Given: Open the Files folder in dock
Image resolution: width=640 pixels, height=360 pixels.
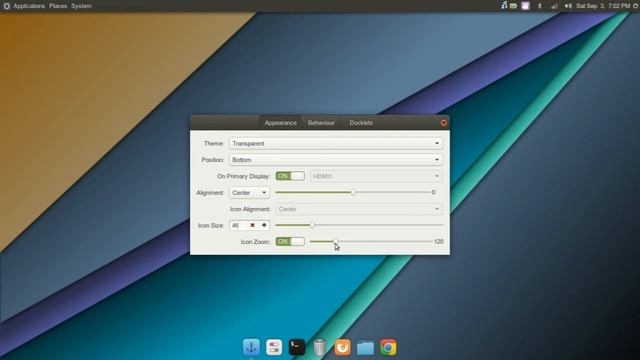Looking at the screenshot, I should tap(365, 348).
